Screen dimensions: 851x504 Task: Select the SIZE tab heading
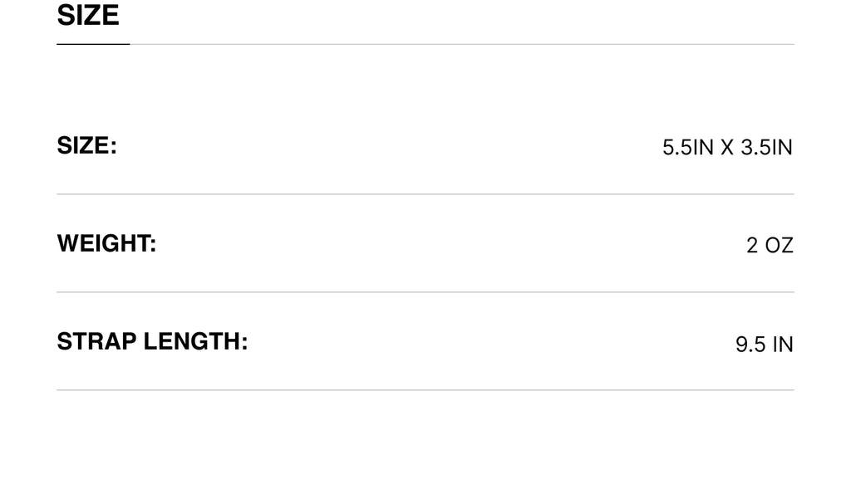click(x=88, y=15)
